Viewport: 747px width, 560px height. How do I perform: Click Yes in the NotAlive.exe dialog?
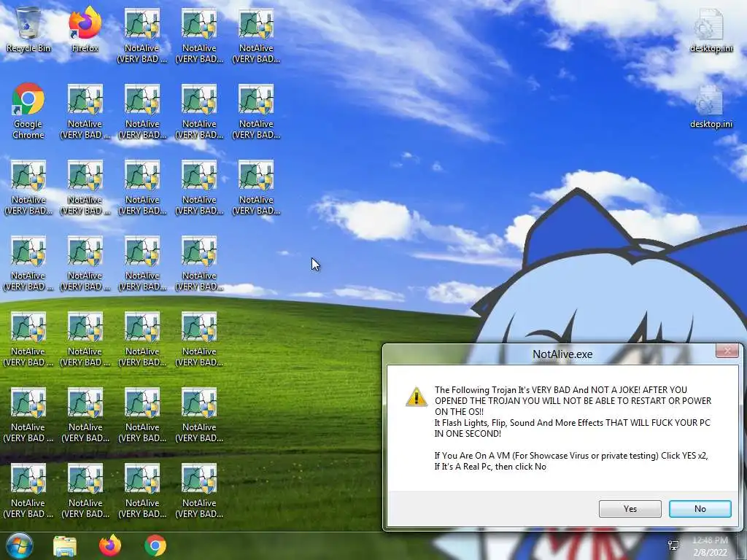click(630, 508)
